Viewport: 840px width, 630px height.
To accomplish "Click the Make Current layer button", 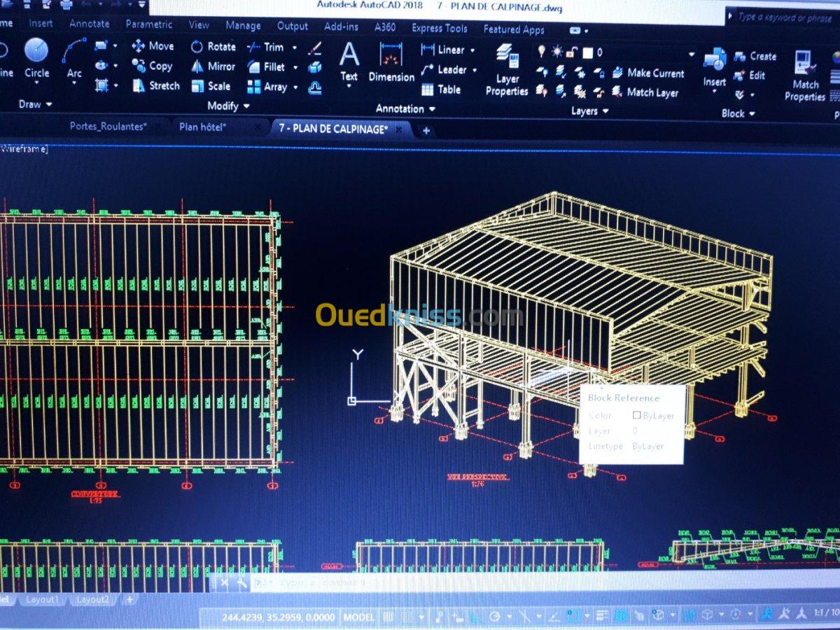I will (647, 73).
